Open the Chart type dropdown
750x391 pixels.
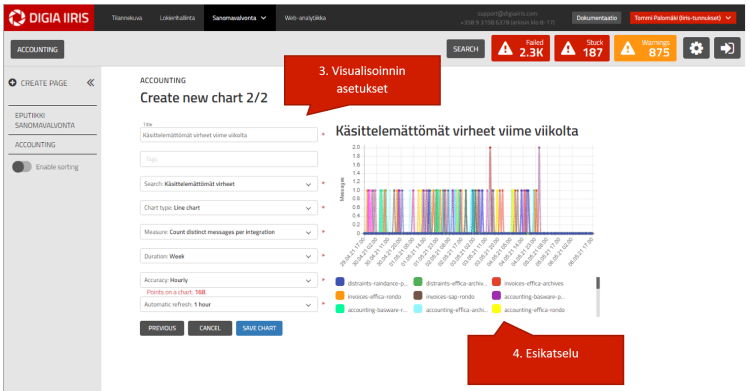tap(229, 208)
